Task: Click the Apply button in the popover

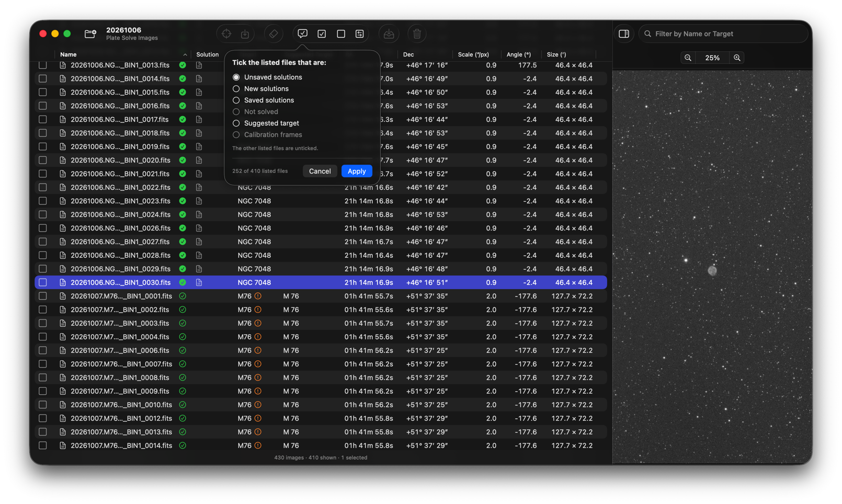Action: click(357, 171)
